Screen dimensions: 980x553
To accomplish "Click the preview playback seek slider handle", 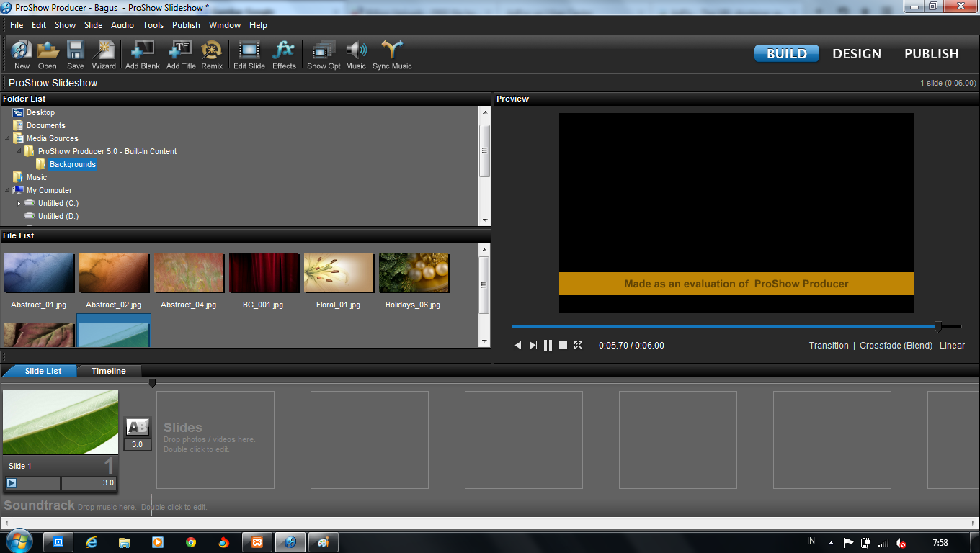I will tap(938, 326).
